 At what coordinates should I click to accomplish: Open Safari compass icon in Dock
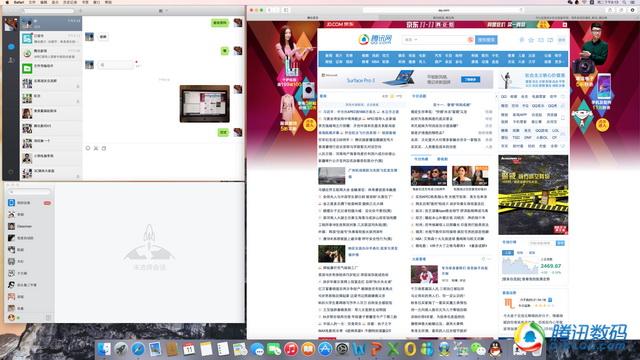138,349
